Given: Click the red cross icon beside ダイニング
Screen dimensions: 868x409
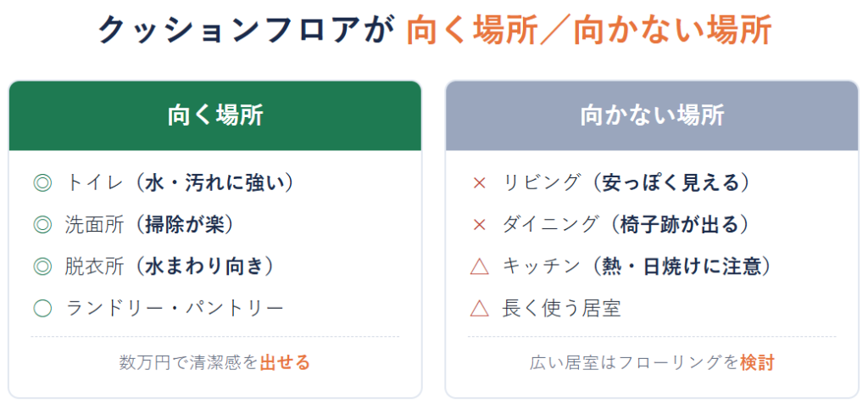Looking at the screenshot, I should pos(480,225).
